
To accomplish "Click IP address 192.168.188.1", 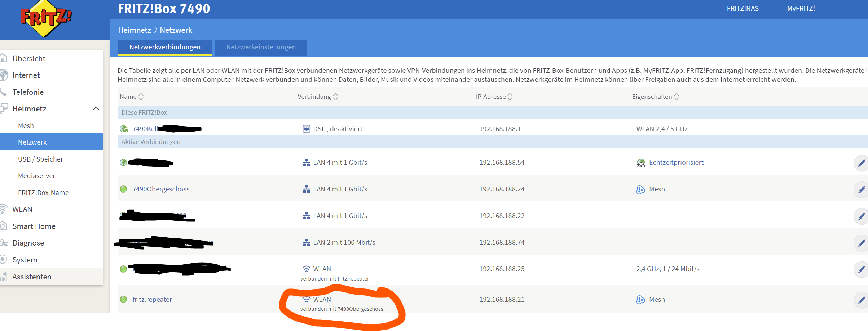I will click(500, 129).
